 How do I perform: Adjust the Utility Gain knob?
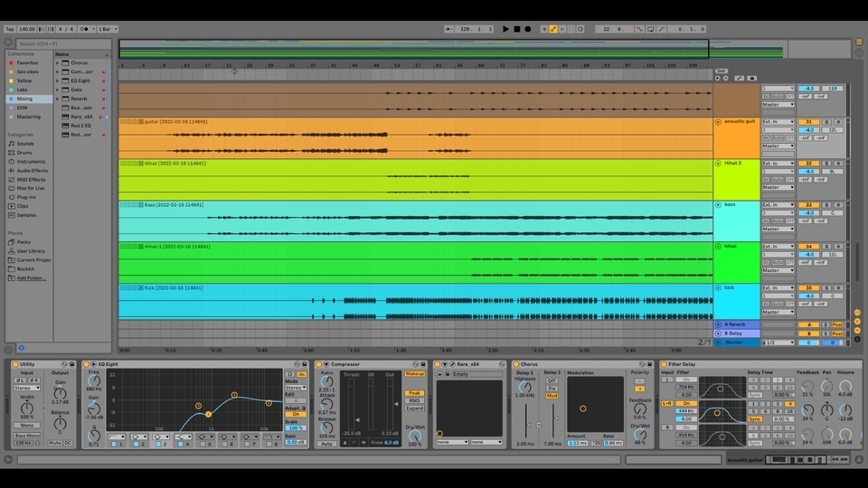coord(60,393)
